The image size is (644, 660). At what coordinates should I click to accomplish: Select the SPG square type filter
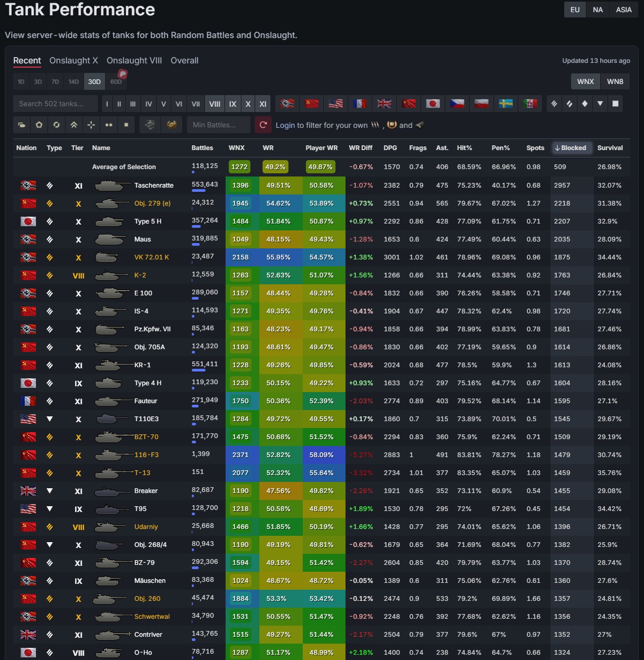pyautogui.click(x=615, y=104)
